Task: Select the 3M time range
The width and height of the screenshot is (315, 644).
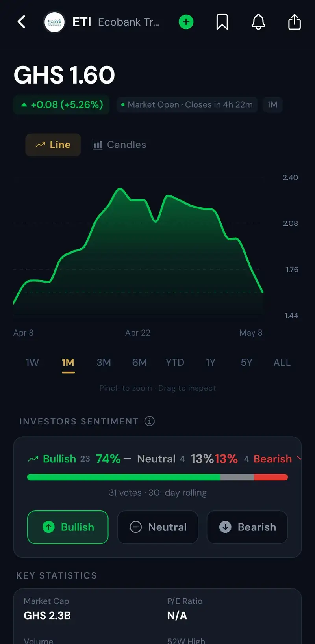Action: [104, 362]
